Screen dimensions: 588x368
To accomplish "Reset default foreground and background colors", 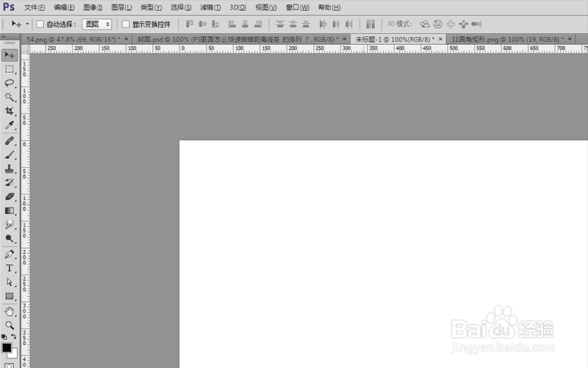I will [x=4, y=337].
